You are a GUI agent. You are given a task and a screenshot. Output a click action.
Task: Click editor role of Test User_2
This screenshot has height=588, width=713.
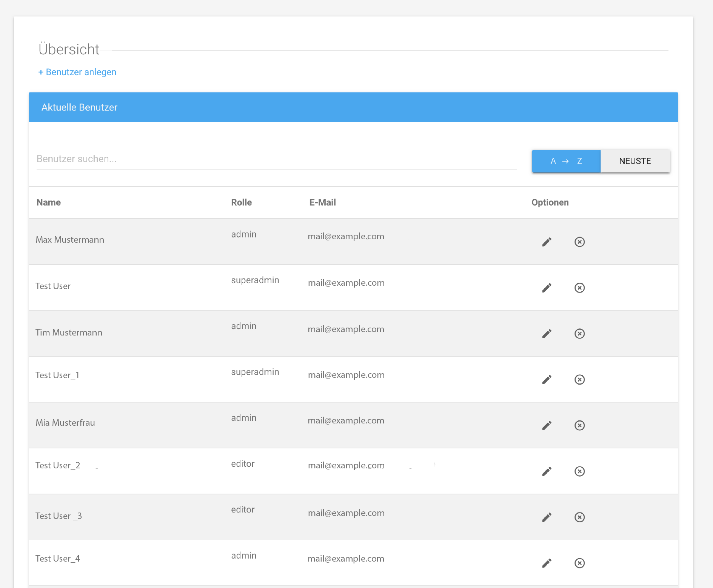(243, 464)
